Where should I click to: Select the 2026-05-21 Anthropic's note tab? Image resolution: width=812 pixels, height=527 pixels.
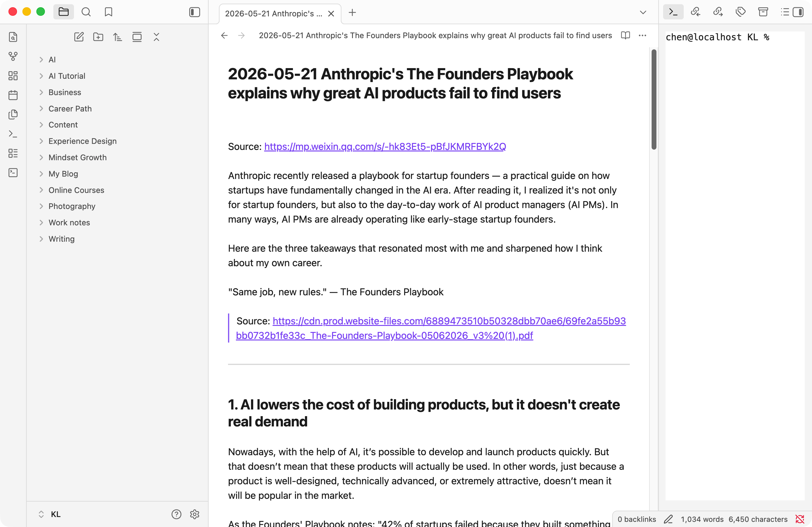click(273, 13)
